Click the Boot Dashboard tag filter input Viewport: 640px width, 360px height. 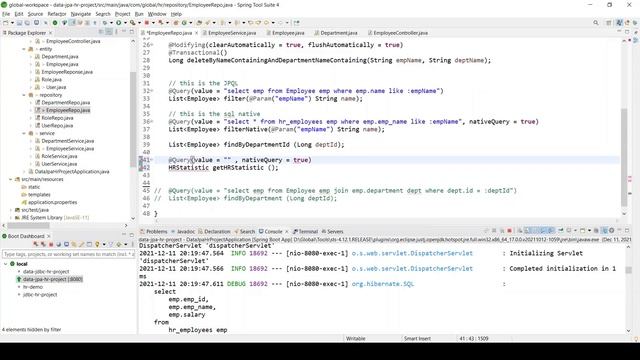pyautogui.click(x=68, y=254)
